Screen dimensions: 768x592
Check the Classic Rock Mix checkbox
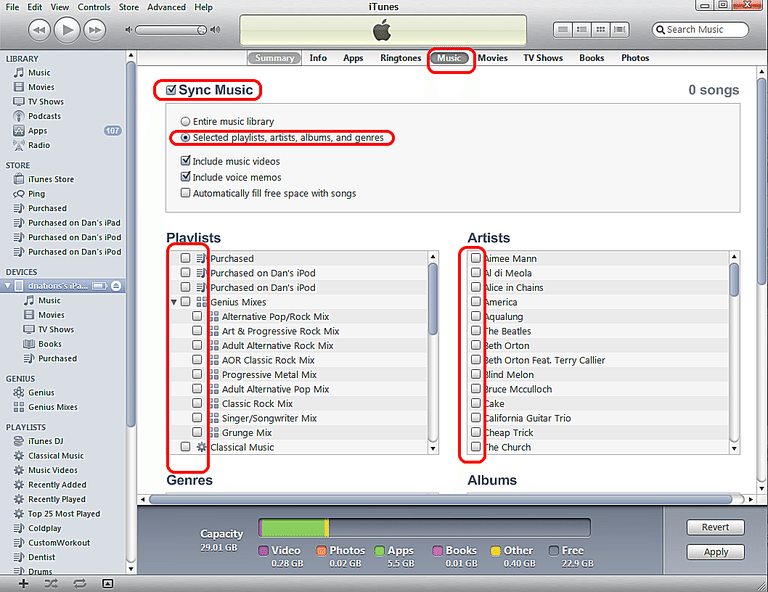[x=197, y=403]
